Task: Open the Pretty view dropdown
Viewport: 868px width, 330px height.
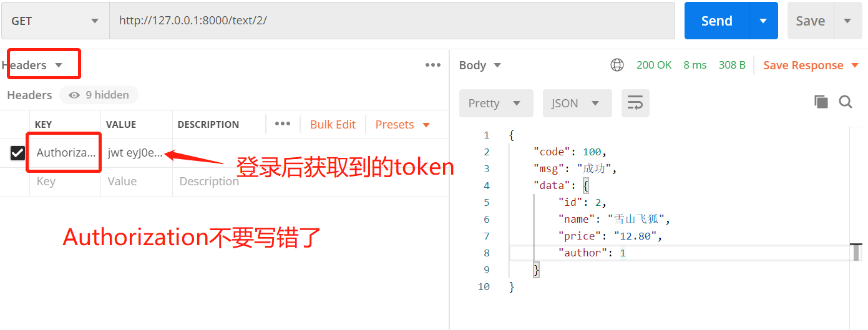Action: [496, 103]
